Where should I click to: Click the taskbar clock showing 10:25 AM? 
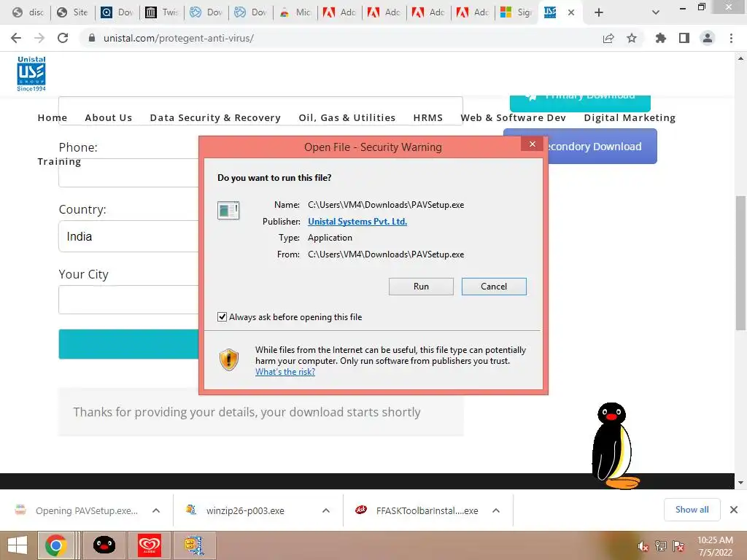point(715,546)
